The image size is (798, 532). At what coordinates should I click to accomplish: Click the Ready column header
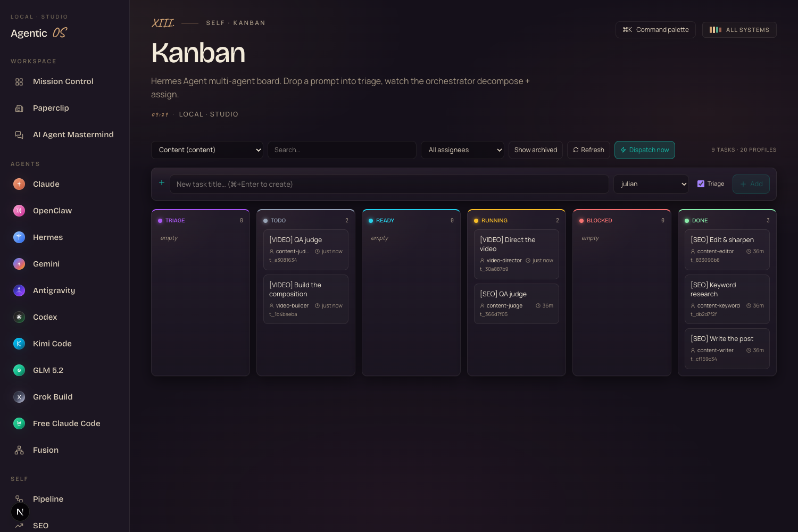pyautogui.click(x=411, y=220)
